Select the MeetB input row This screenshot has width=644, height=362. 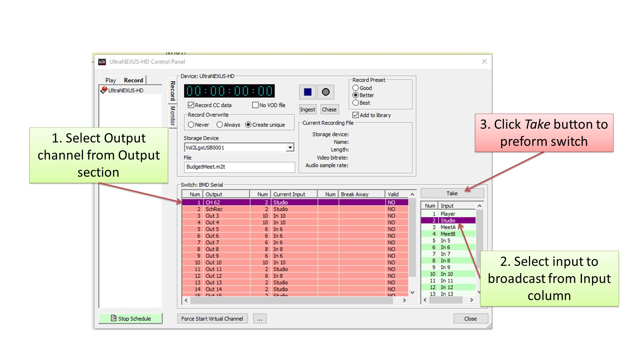click(448, 234)
